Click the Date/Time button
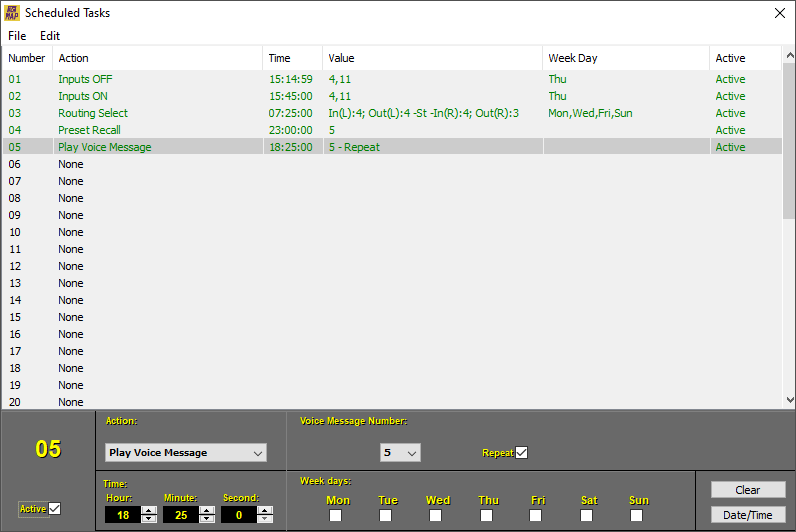Viewport: 796px width, 532px height. (747, 515)
